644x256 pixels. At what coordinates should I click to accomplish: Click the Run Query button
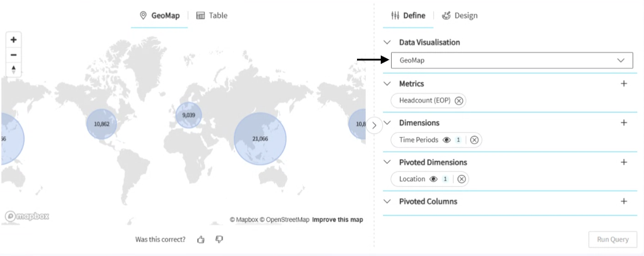[612, 239]
